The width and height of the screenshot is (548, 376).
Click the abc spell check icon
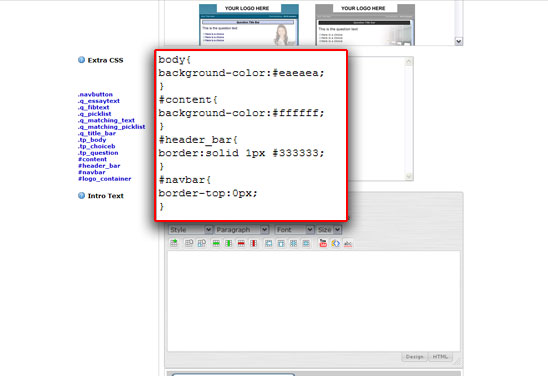pos(348,243)
